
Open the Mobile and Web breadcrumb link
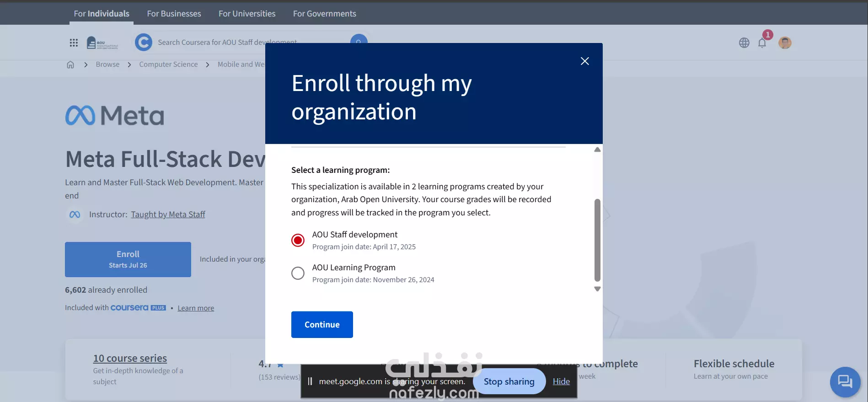(241, 64)
